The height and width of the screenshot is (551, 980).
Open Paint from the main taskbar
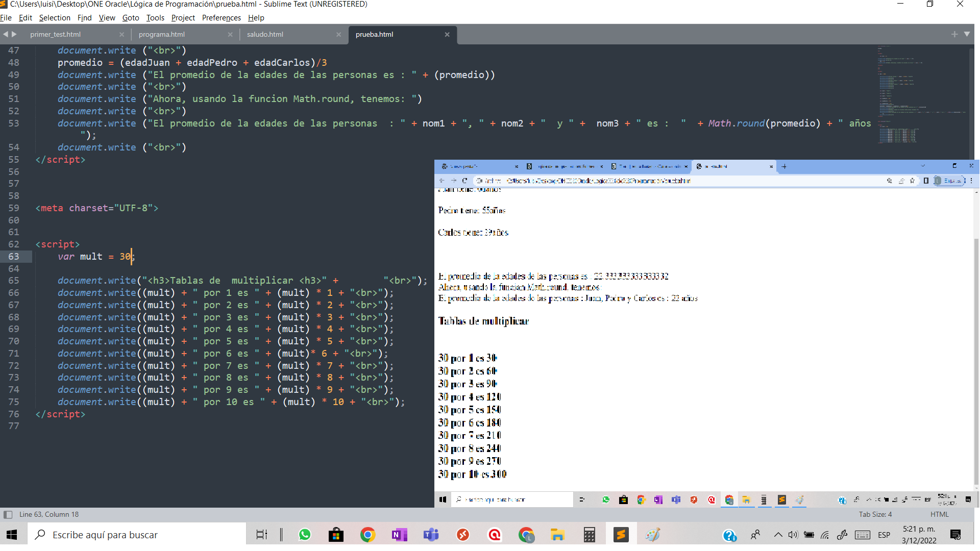coord(653,535)
